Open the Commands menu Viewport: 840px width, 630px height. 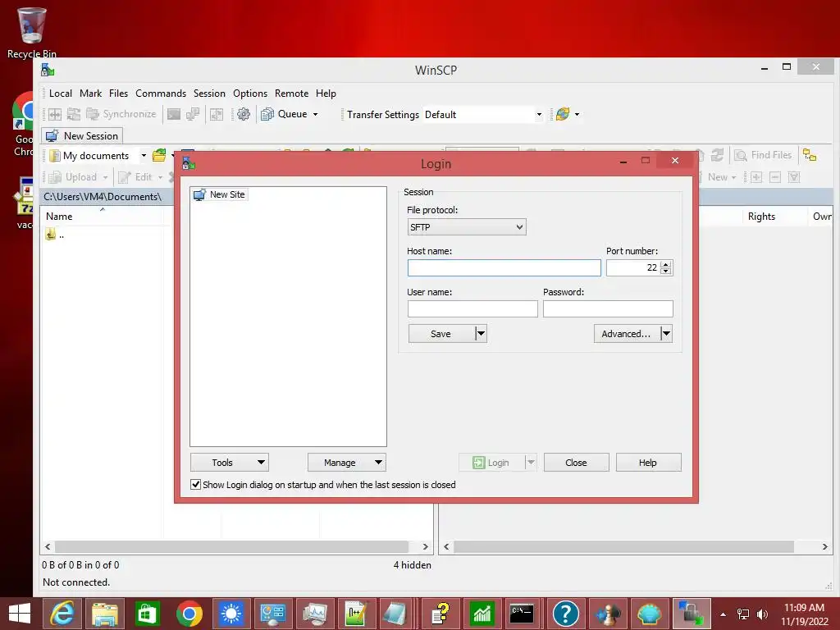[x=161, y=94]
